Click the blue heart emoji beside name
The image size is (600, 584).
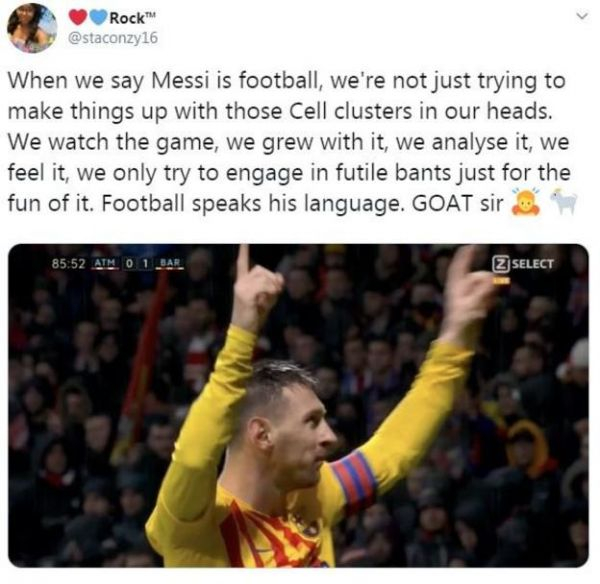point(99,18)
